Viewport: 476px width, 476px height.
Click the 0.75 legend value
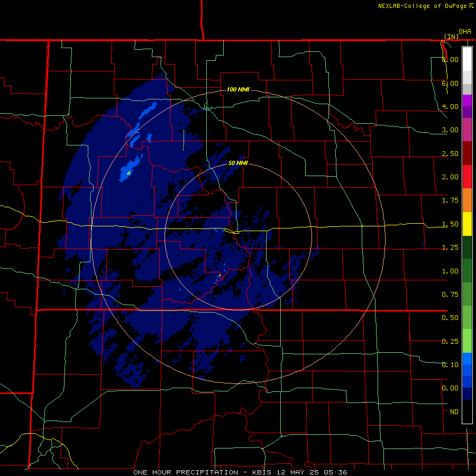coord(450,295)
